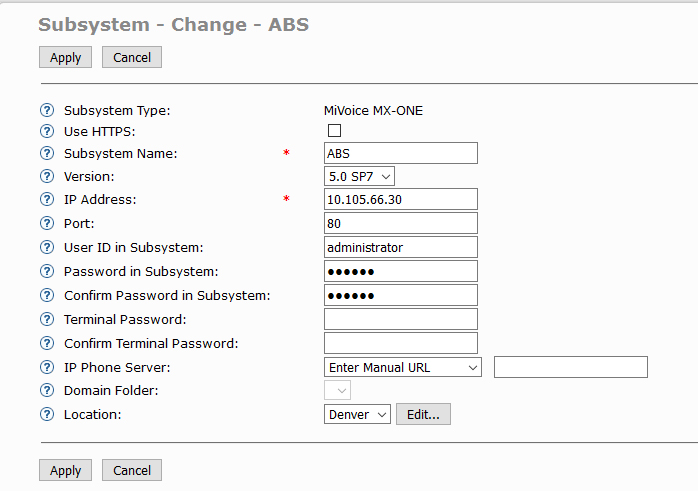Open help for Terminal Password

[x=46, y=320]
